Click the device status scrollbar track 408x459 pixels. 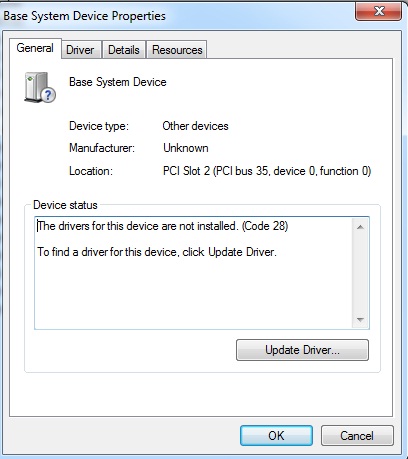pyautogui.click(x=360, y=273)
